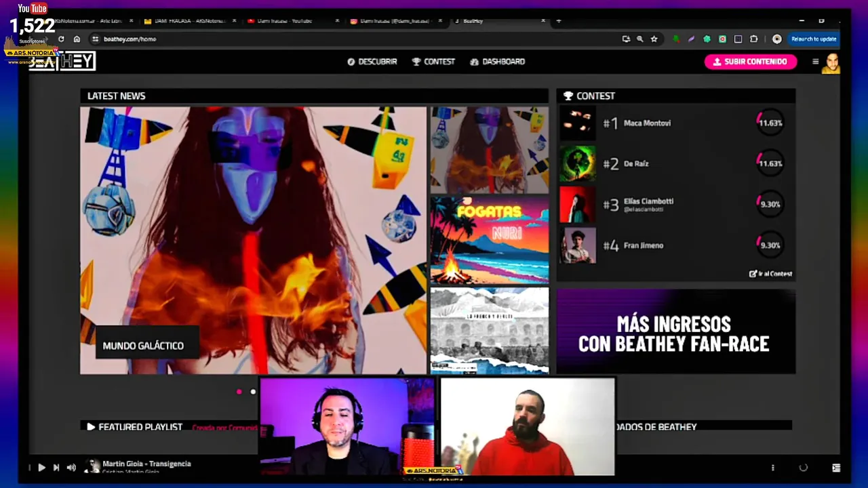Close the Beathey browser tab
This screenshot has width=868, height=488.
[543, 21]
